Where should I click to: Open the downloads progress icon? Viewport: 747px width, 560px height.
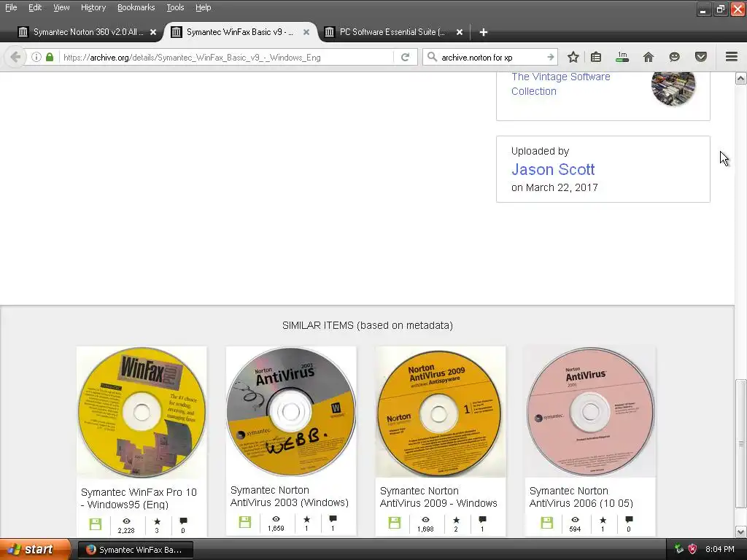622,57
